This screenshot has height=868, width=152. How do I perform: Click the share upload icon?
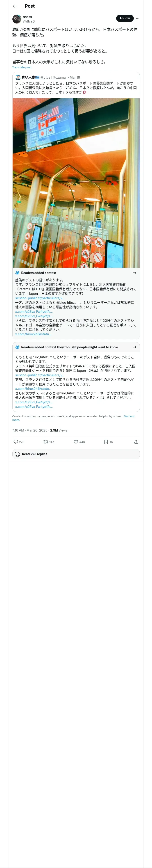point(136,441)
